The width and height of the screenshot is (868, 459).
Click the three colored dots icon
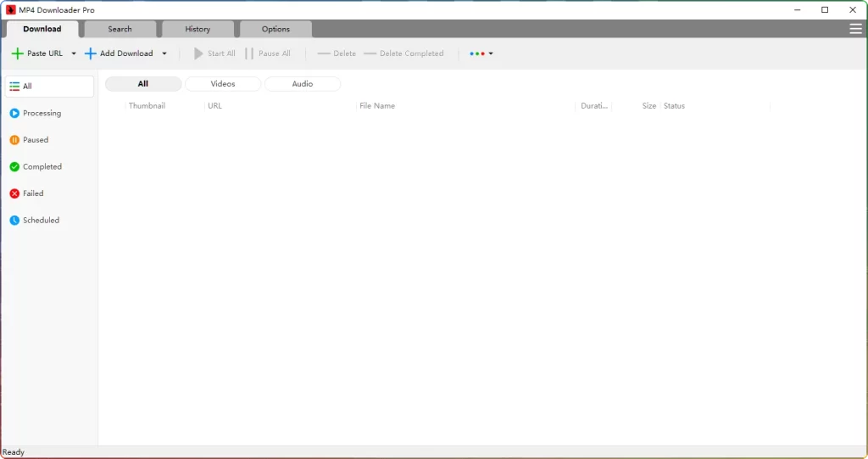click(x=477, y=53)
